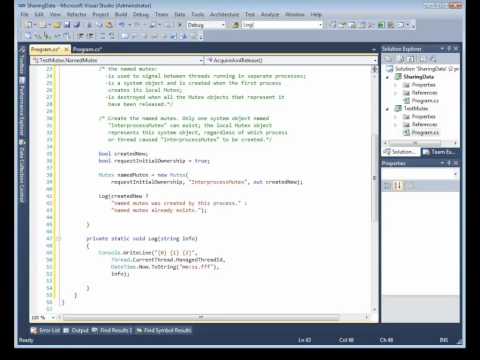Open Properties panel object selector dropdown
This screenshot has width=480, height=360.
[455, 174]
